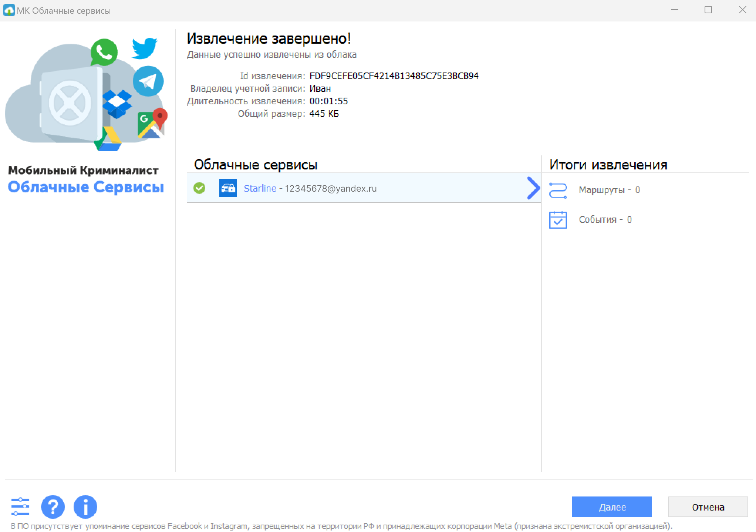Minimize the МК Облачные сервисы window
Viewport: 756px width, 532px height.
pos(675,10)
